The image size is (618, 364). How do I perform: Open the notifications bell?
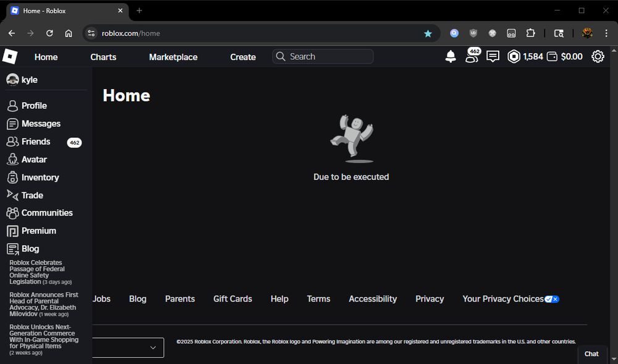point(451,57)
